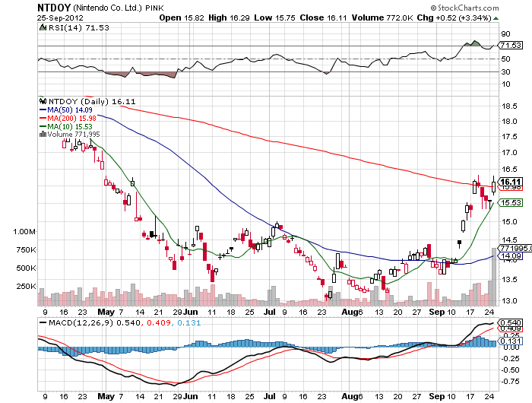Click the date 25-Sep-2012
Viewport: 532px width, 403px height.
[60, 18]
